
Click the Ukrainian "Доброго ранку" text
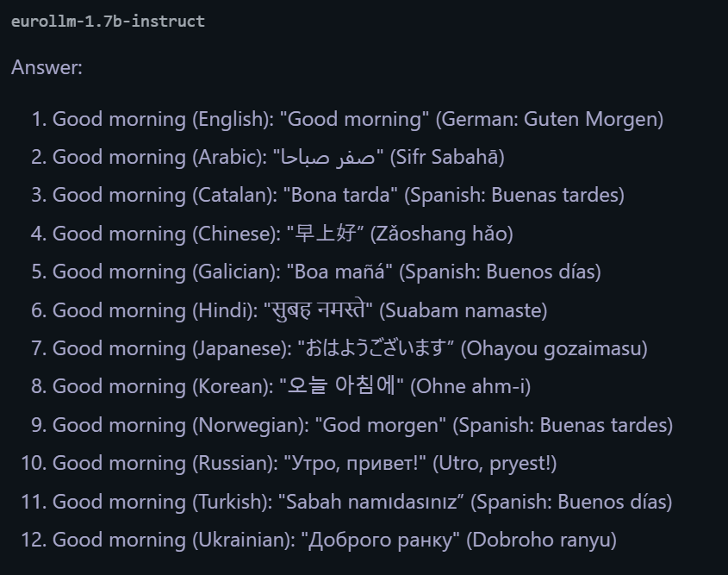[x=380, y=541]
